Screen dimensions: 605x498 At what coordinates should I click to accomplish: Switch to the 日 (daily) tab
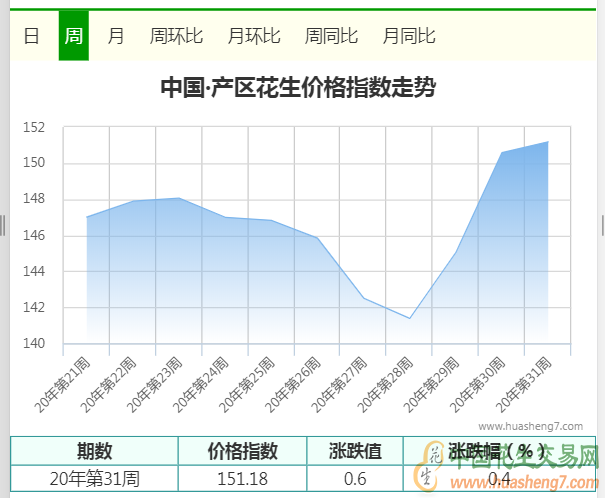(32, 36)
